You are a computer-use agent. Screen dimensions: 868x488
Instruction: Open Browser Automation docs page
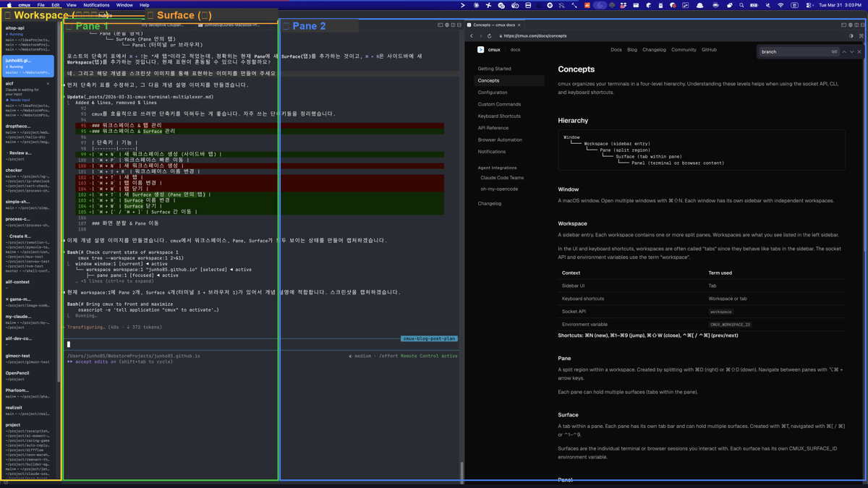(500, 140)
